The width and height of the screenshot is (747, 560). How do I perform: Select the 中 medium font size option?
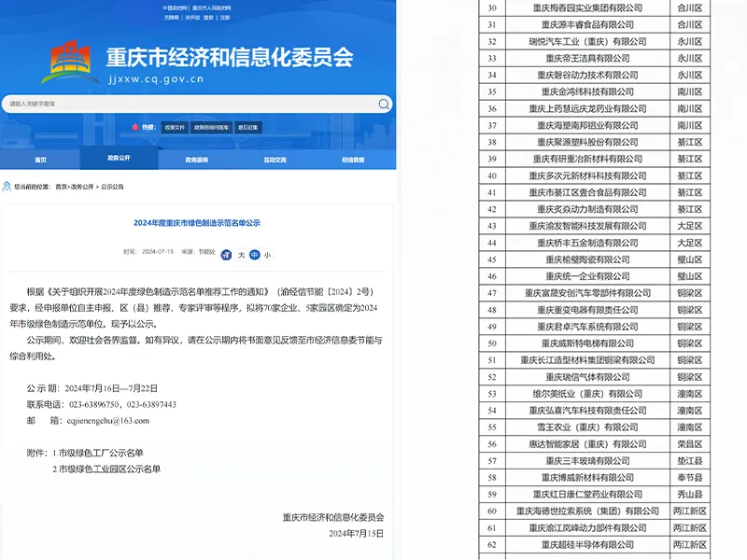255,253
